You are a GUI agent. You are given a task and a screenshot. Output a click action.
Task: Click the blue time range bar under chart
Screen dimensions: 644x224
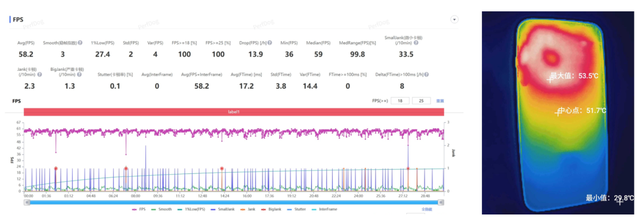click(234, 203)
